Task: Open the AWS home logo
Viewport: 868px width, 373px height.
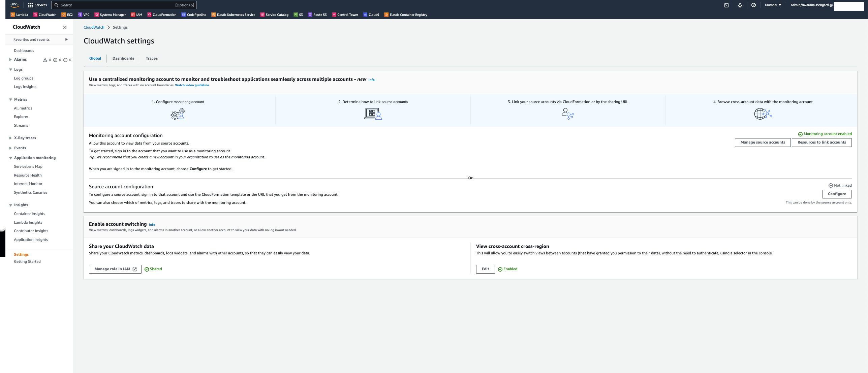Action: [x=14, y=5]
